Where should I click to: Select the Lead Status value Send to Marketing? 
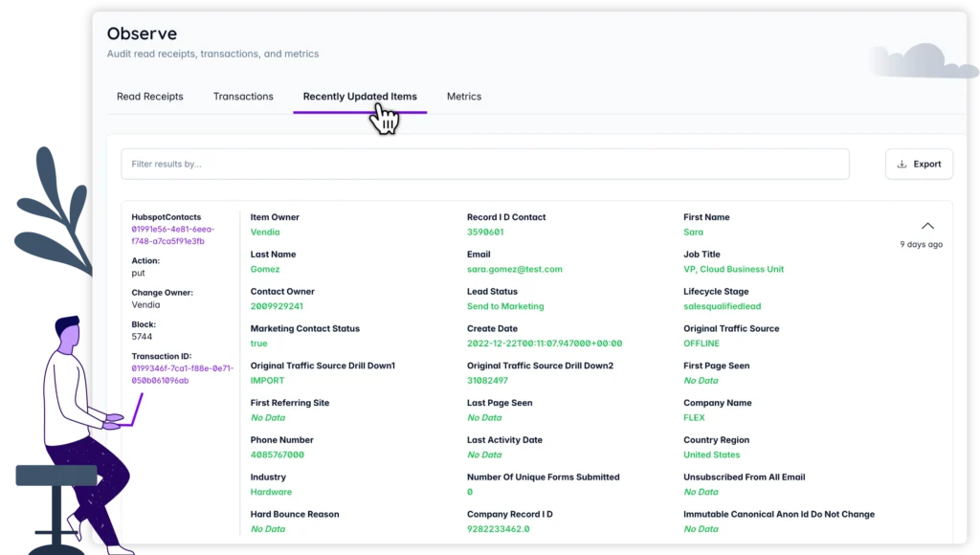505,307
